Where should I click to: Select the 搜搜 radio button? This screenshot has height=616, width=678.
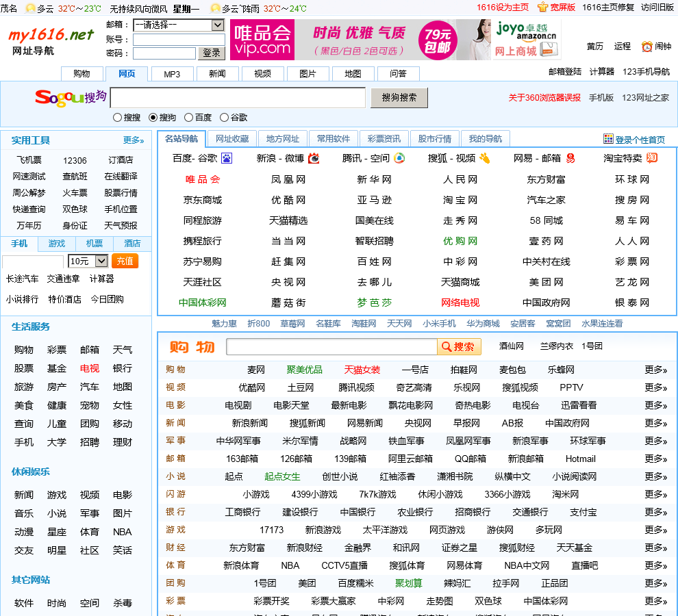(117, 117)
